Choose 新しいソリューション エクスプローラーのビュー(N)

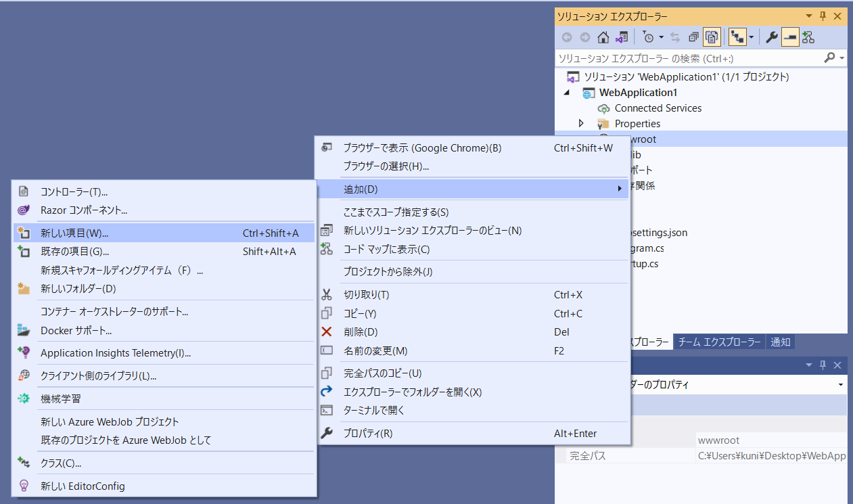coord(472,231)
